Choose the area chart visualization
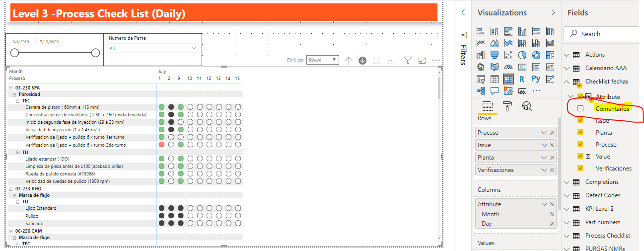The height and width of the screenshot is (251, 644). (495, 43)
